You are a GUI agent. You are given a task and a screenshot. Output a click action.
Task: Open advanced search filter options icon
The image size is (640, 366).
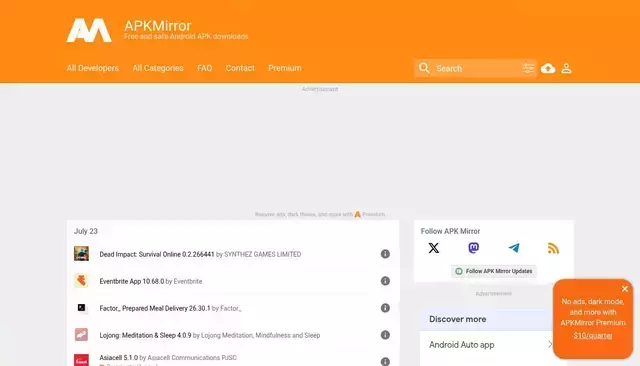[x=528, y=68]
